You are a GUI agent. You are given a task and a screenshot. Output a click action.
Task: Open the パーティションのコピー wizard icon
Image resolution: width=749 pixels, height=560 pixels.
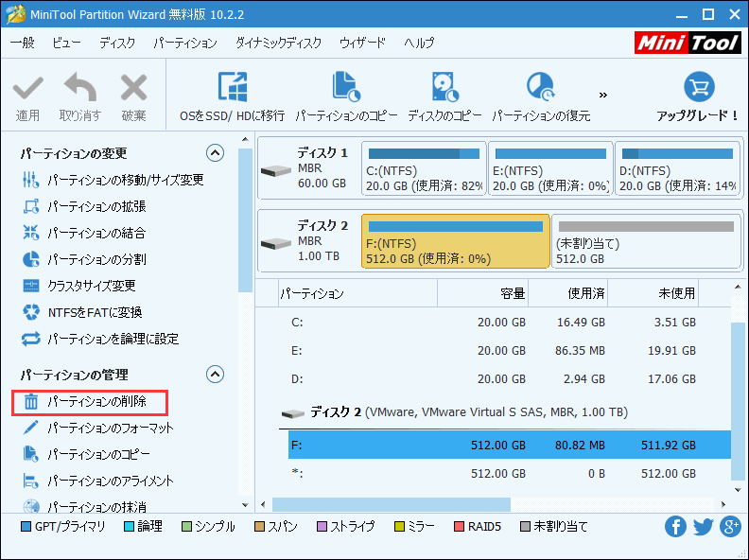pos(346,87)
